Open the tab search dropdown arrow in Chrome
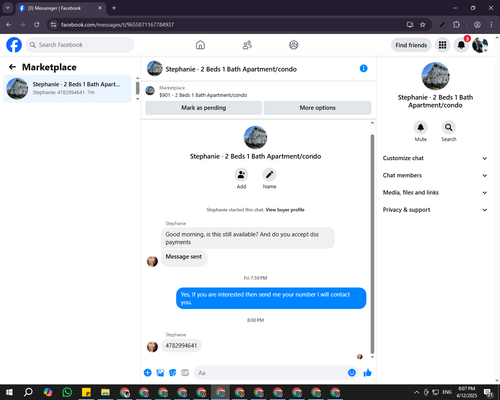500x400 pixels. tap(7, 8)
